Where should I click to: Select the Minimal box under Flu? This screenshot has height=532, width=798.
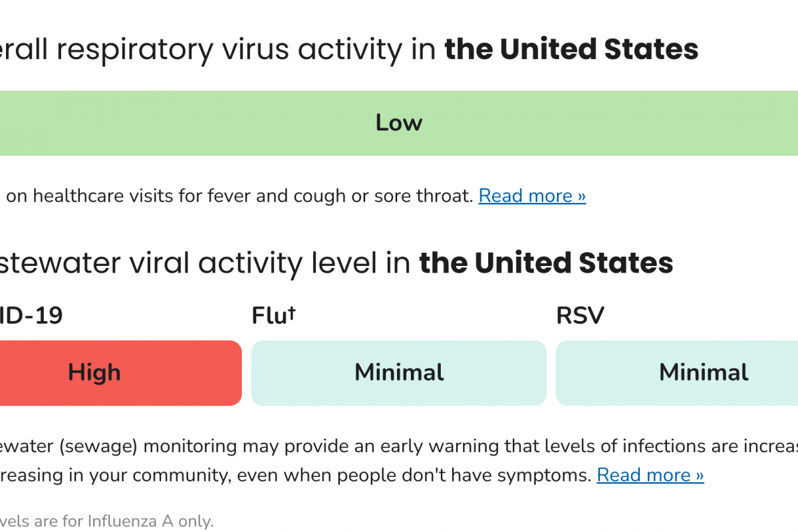coord(398,372)
